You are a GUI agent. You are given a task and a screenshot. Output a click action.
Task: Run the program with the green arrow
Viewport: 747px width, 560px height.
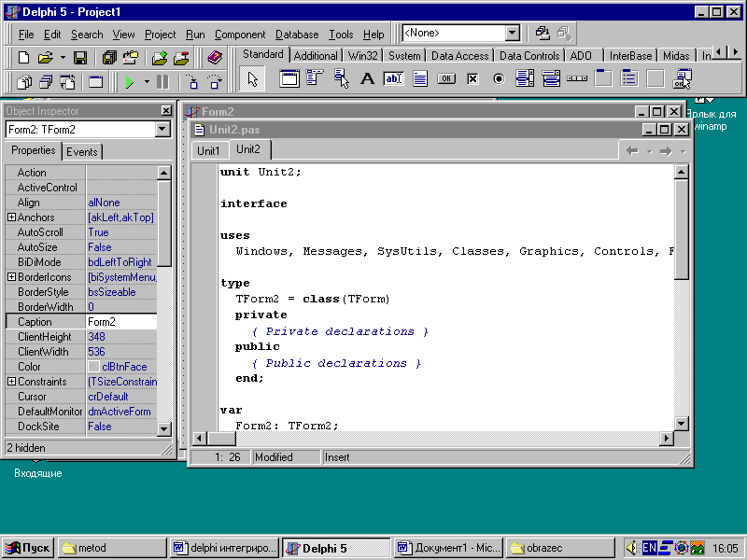(x=129, y=82)
